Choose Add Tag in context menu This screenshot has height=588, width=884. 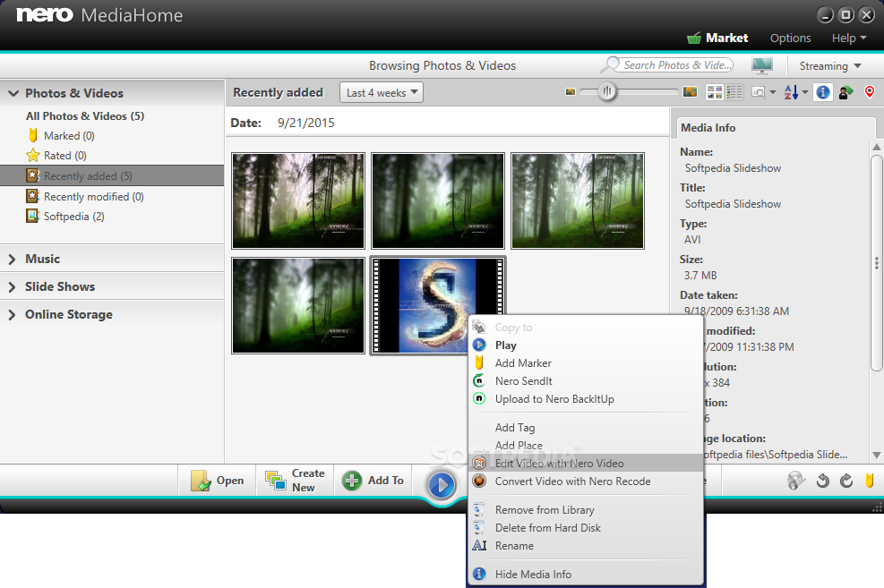pyautogui.click(x=587, y=428)
